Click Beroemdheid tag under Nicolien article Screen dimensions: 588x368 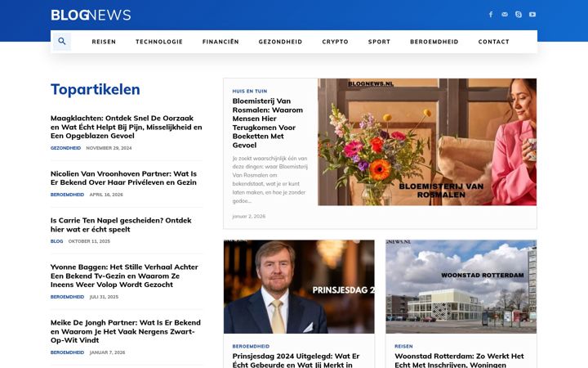pyautogui.click(x=67, y=195)
